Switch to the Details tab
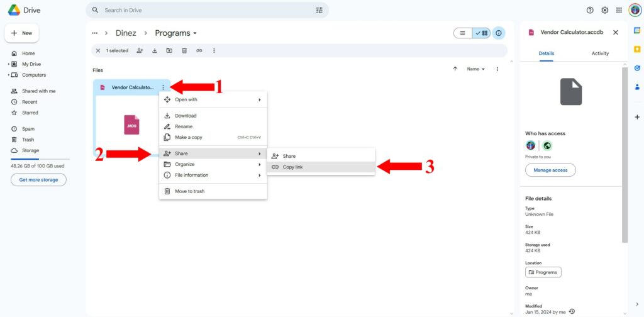The width and height of the screenshot is (644, 317). click(547, 53)
